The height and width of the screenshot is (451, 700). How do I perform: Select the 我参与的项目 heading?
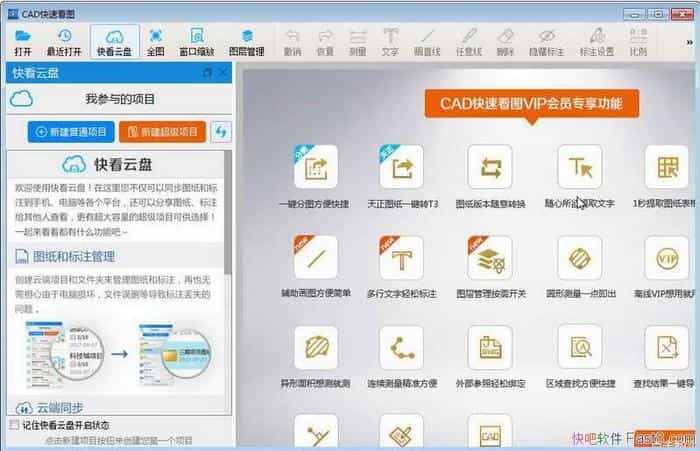(120, 99)
